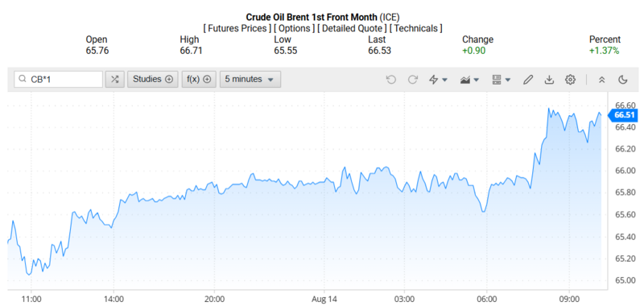The image size is (644, 306).
Task: Click the download chart icon
Action: (549, 80)
